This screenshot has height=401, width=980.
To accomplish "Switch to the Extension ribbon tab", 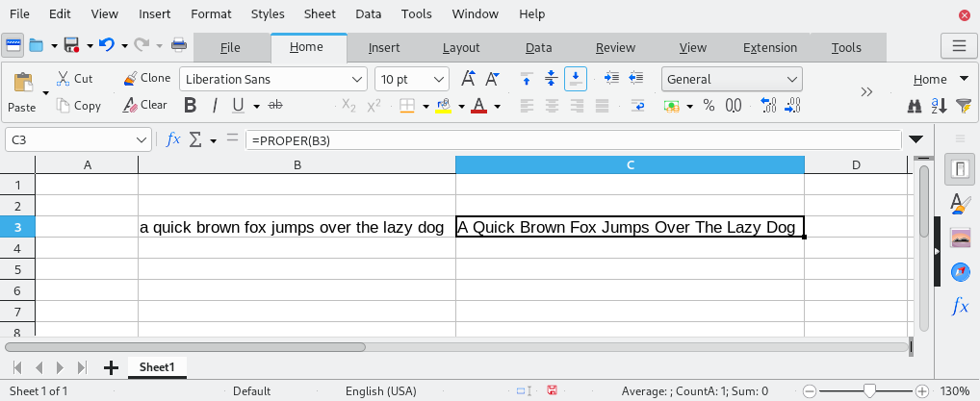I will (770, 47).
